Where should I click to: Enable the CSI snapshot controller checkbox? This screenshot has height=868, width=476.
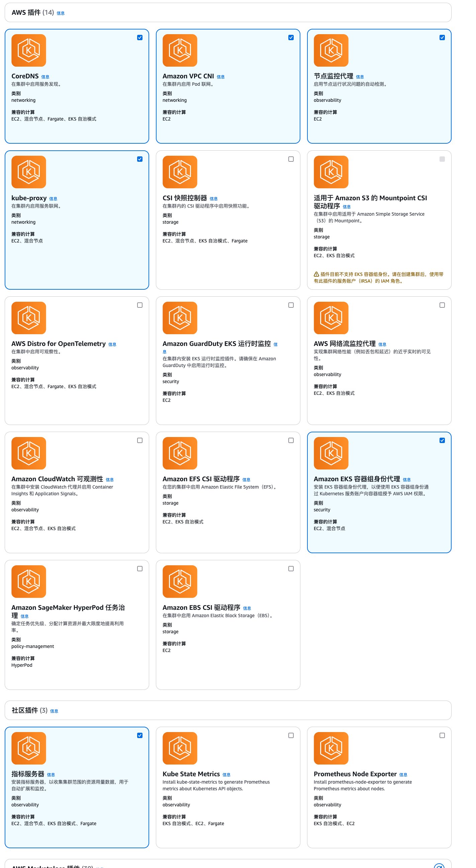click(291, 159)
